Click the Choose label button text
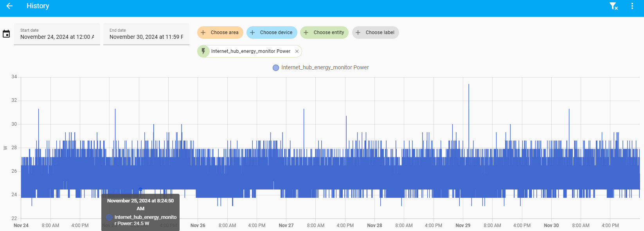644x231 pixels. pyautogui.click(x=380, y=32)
